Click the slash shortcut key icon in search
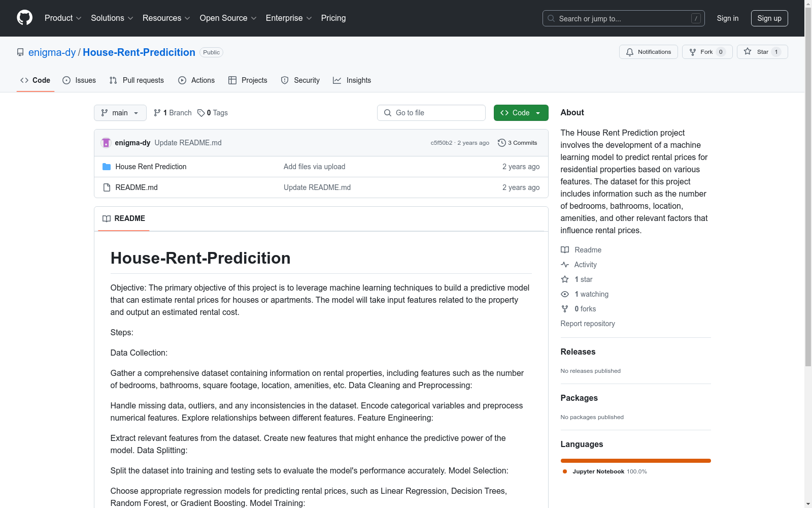The image size is (812, 508). coord(696,18)
